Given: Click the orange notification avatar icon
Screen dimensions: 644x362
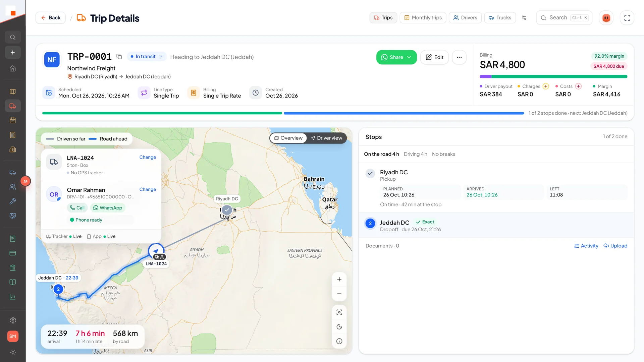Looking at the screenshot, I should click(606, 18).
